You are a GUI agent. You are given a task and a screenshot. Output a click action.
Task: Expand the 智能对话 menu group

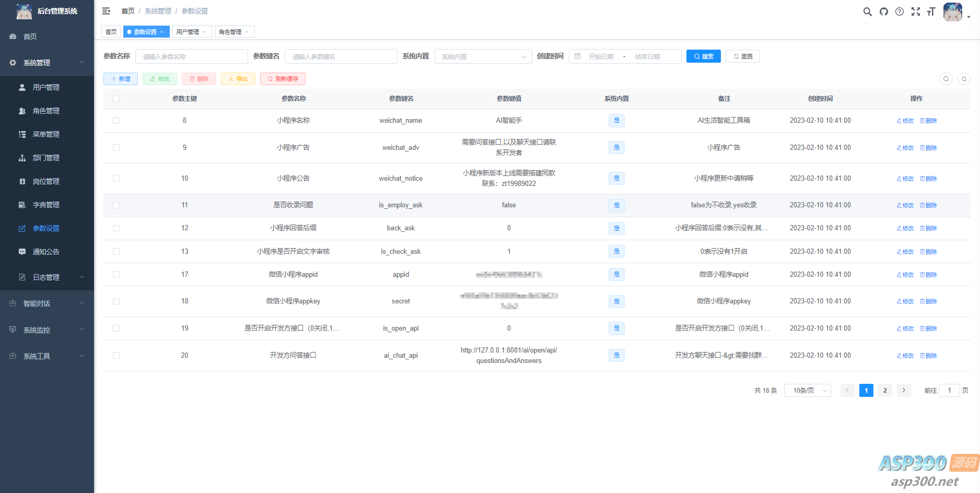coord(47,303)
